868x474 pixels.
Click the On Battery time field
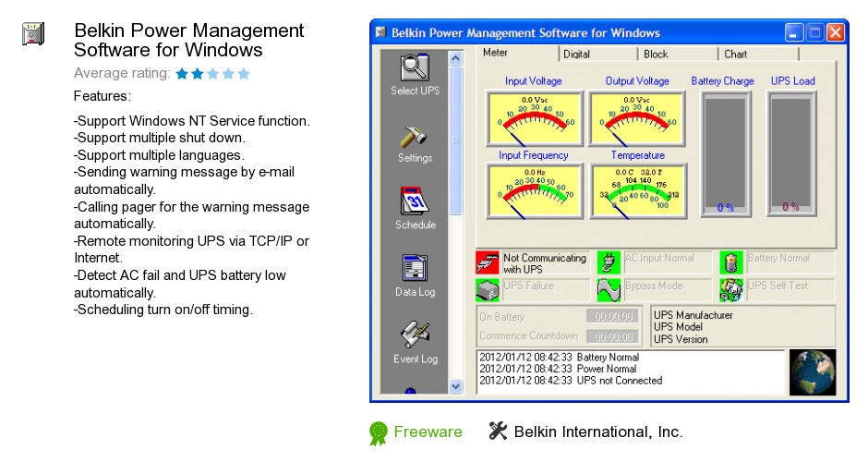click(613, 316)
